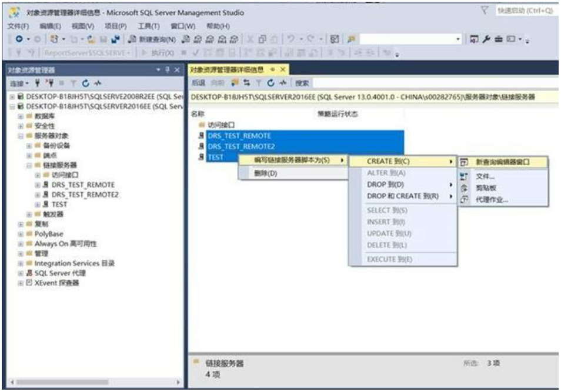561x392 pixels.
Task: Click the Copy icon in main toolbar
Action: tap(262, 39)
